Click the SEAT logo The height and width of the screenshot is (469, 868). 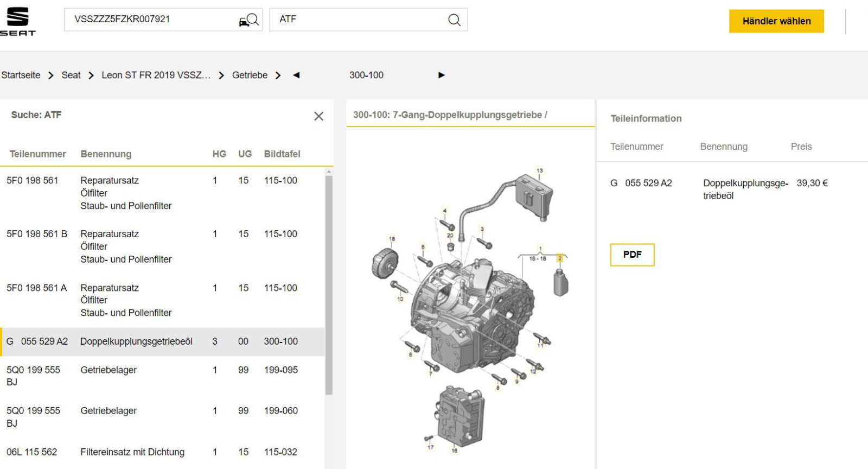(x=17, y=21)
